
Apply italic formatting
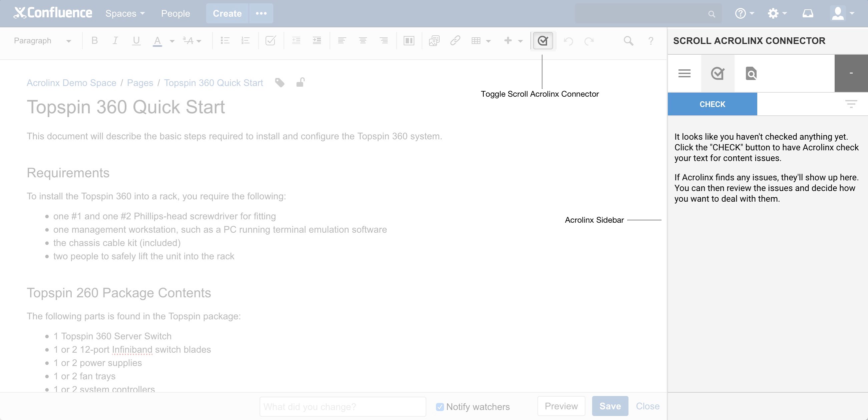(115, 41)
